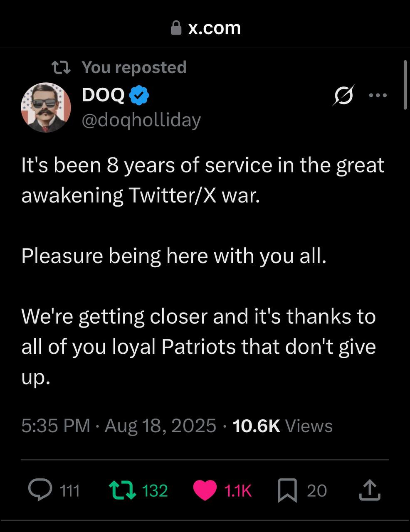410x532 pixels.
Task: Click the padlock icon beside x.com
Action: pyautogui.click(x=176, y=28)
